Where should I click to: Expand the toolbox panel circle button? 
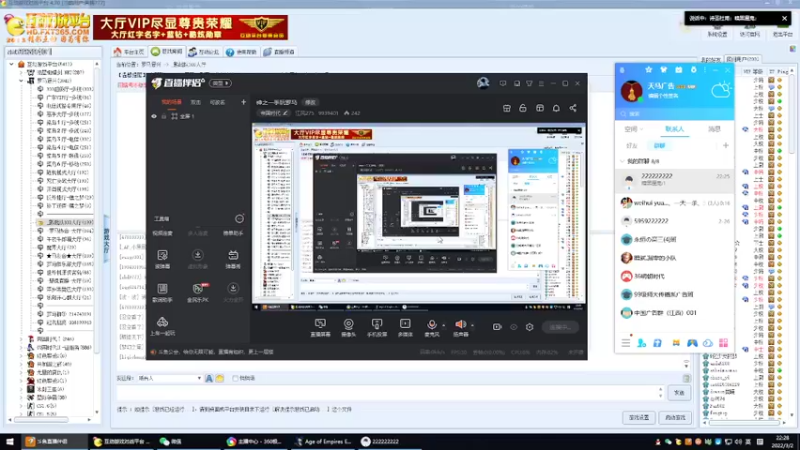[x=239, y=219]
